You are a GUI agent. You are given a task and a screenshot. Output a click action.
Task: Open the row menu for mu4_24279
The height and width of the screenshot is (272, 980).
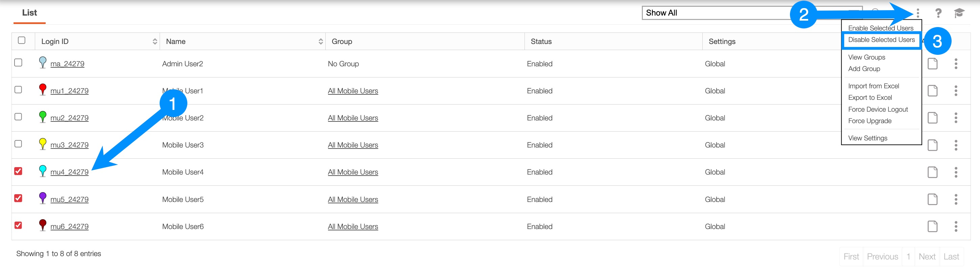[x=956, y=172]
